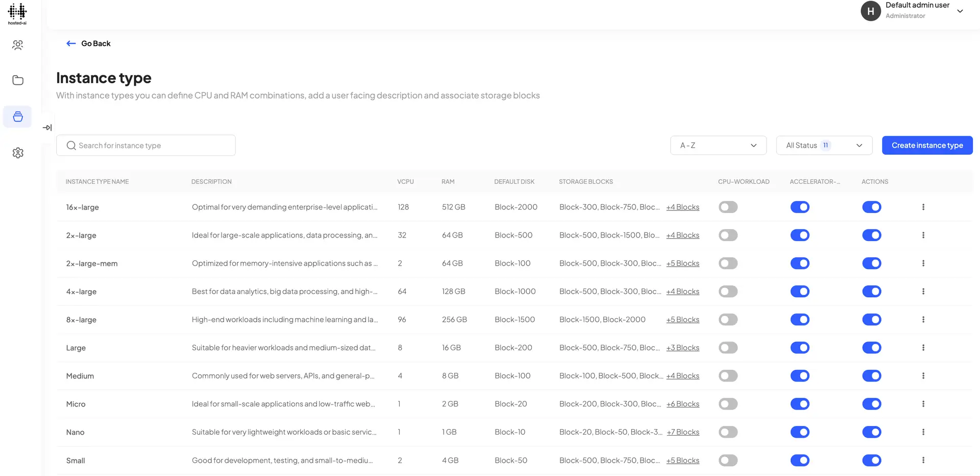Open the projects folder icon in sidebar
This screenshot has height=476, width=980.
coord(18,80)
